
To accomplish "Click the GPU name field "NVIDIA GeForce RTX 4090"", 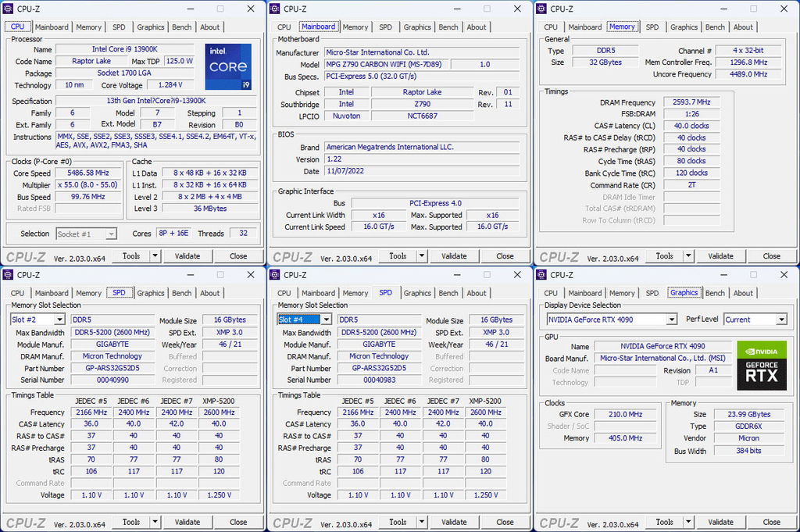I will (x=662, y=346).
